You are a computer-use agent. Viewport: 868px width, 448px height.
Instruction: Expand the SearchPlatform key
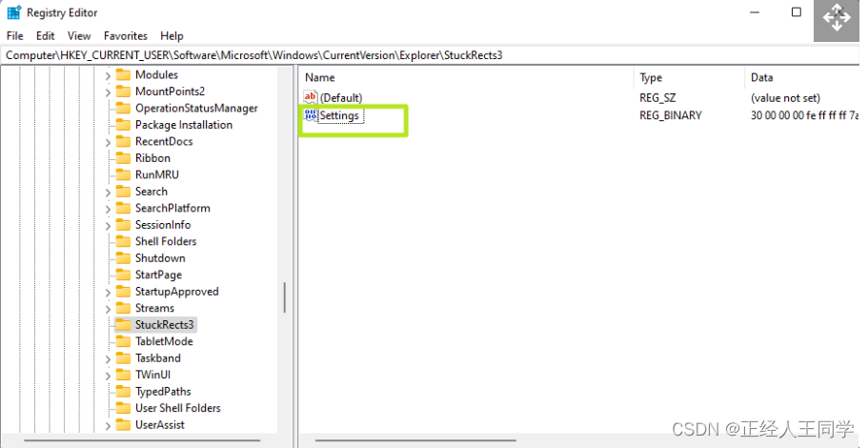coord(108,210)
